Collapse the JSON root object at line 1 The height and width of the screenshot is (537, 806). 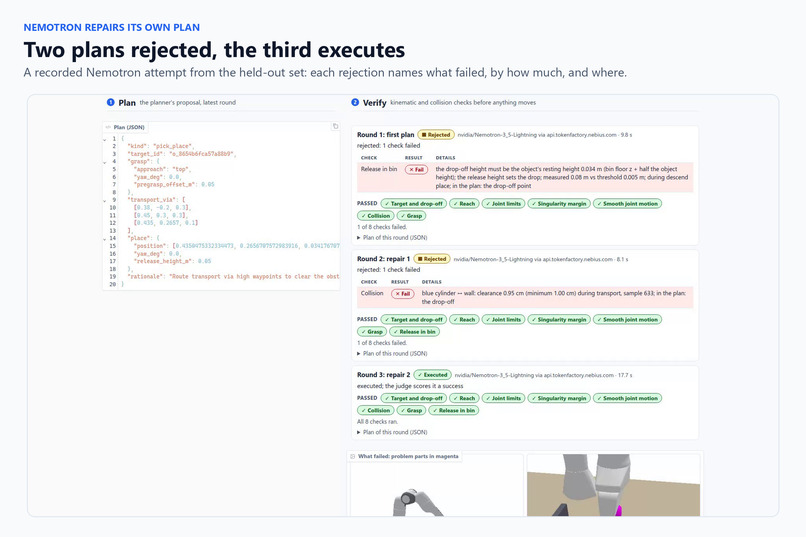tap(105, 139)
